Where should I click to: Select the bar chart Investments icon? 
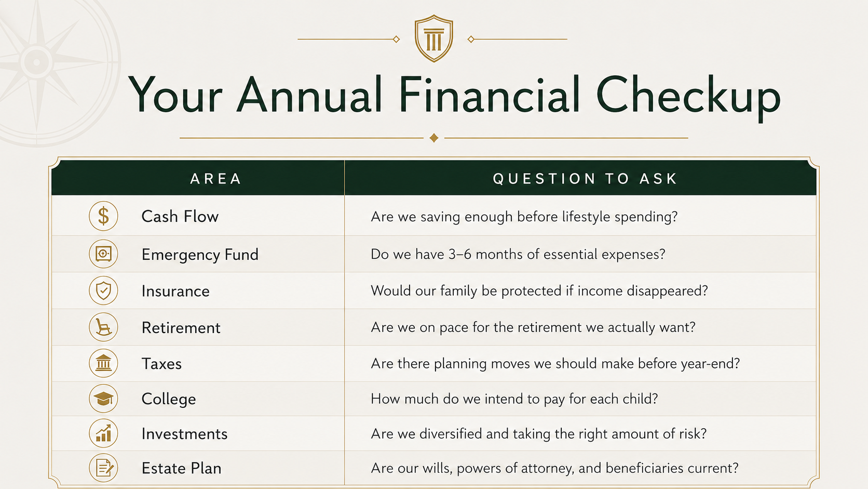pos(103,433)
